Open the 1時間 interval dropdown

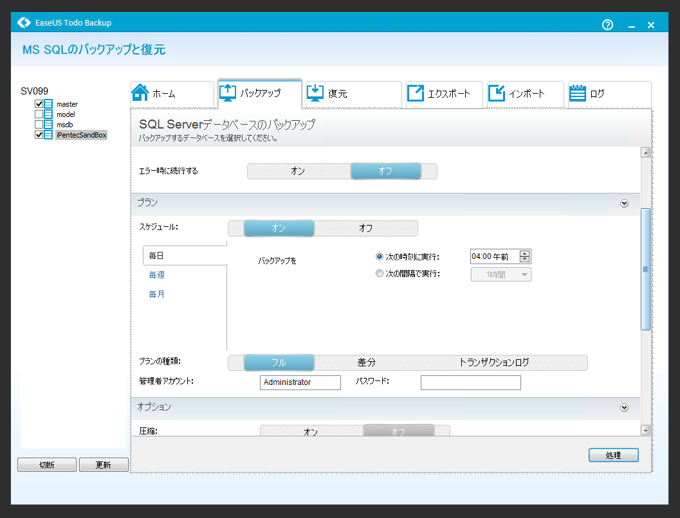[501, 275]
